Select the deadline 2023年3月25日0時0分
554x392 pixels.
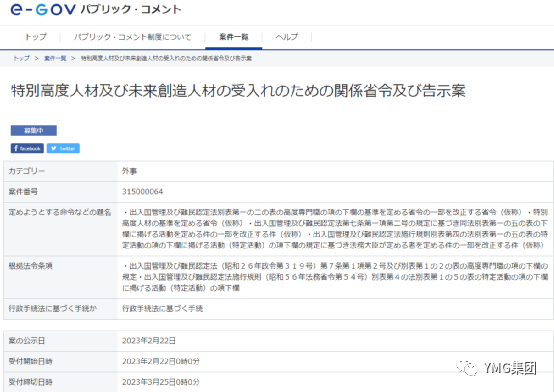click(x=161, y=382)
